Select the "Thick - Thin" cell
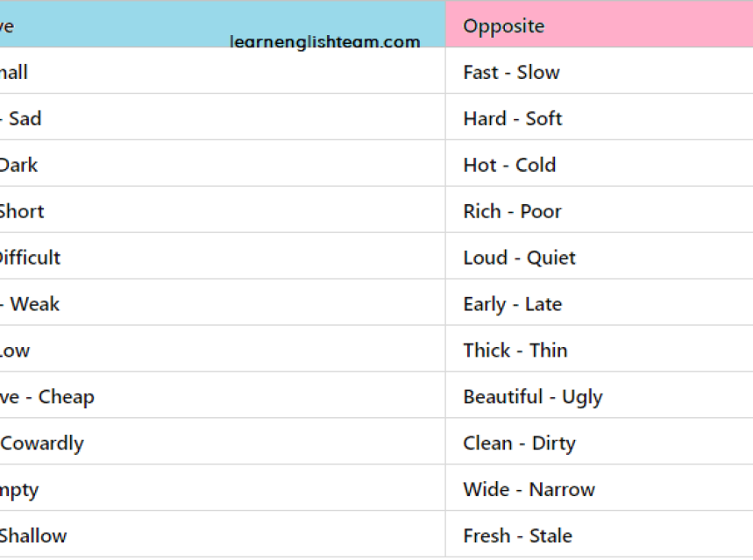 (x=515, y=351)
